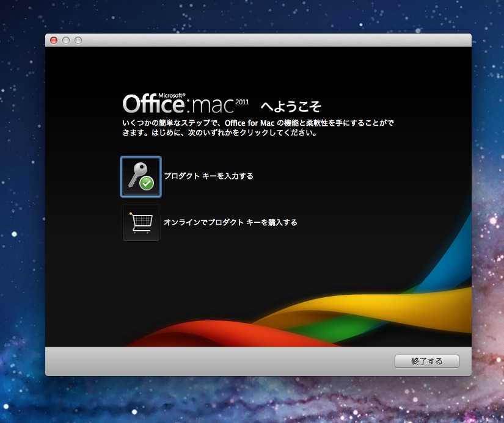Click the Office:mac 2011 logo
Viewport: 504px width, 423px height.
(x=186, y=103)
